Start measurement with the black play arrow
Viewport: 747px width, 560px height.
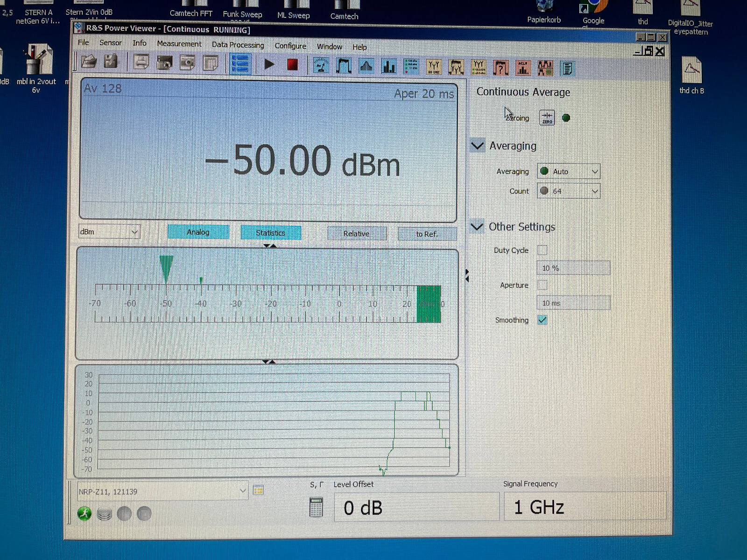click(269, 64)
